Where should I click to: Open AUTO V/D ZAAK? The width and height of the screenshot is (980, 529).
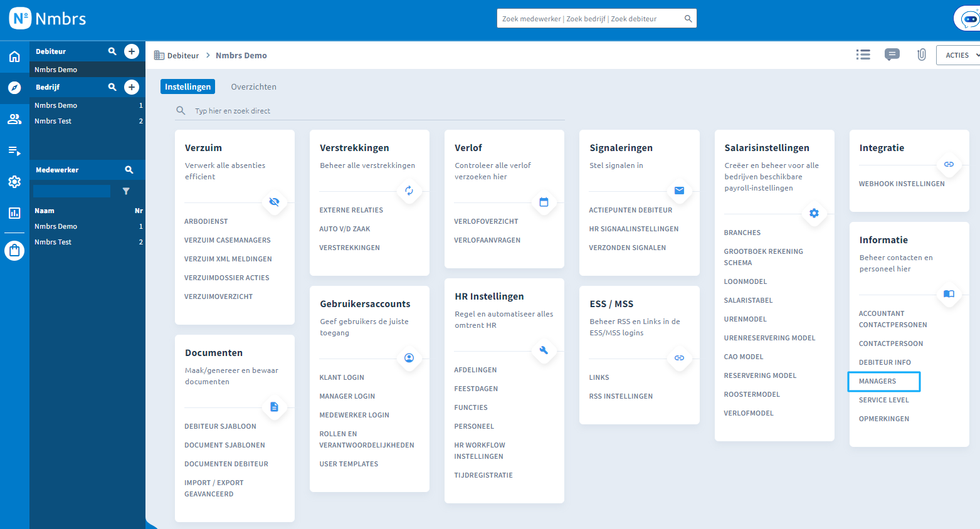345,229
